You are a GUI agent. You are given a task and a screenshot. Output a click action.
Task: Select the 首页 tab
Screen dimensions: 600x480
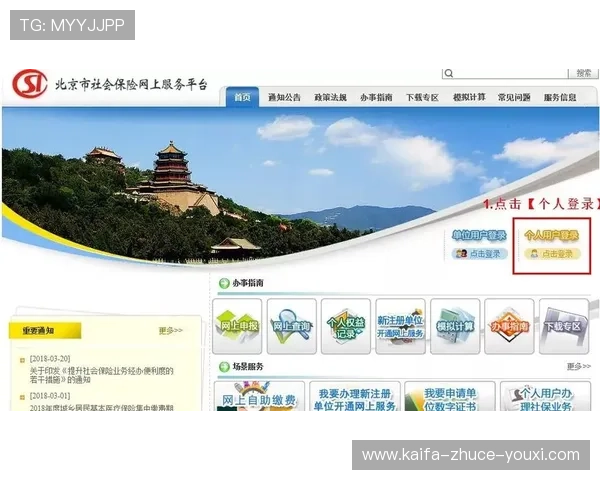point(242,97)
